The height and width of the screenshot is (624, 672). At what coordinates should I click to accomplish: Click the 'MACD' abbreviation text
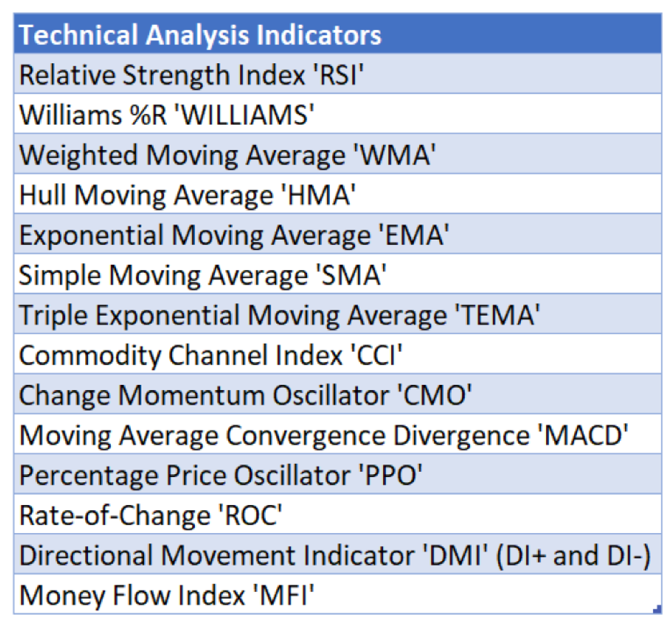(583, 435)
